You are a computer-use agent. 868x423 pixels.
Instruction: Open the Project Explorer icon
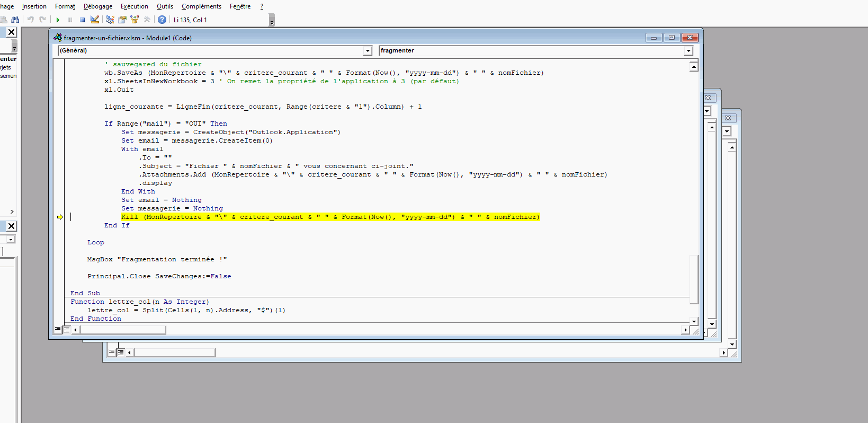pos(110,20)
